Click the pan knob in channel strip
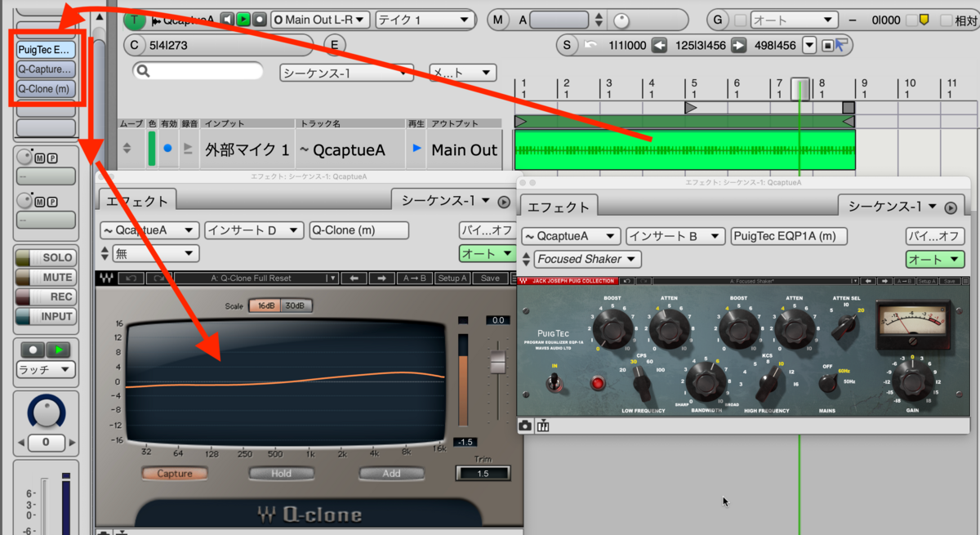The height and width of the screenshot is (535, 980). click(46, 413)
